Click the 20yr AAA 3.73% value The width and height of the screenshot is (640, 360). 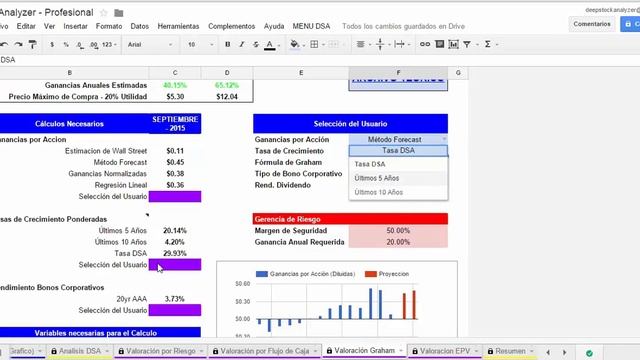(175, 299)
